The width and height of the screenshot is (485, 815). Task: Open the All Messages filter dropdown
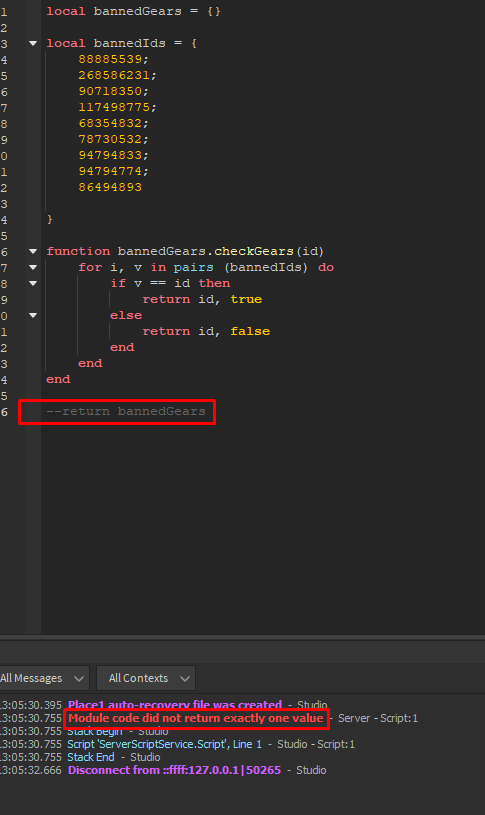(x=44, y=678)
